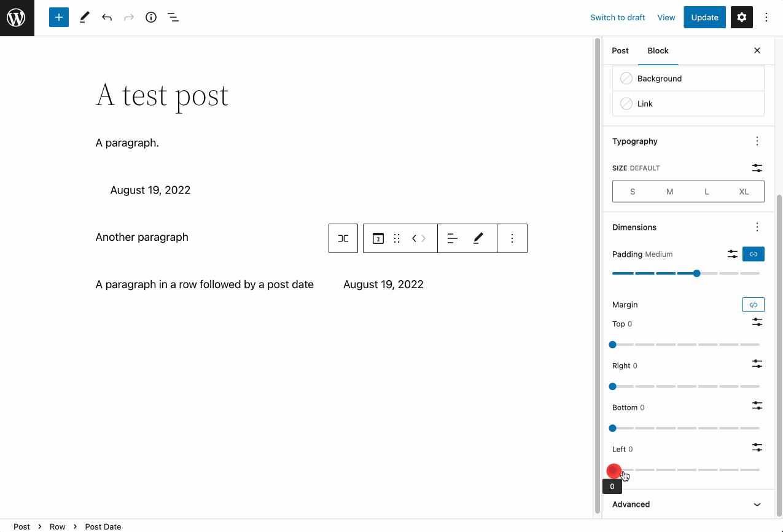Select Row in the breadcrumb
Image resolution: width=783 pixels, height=532 pixels.
tap(58, 526)
